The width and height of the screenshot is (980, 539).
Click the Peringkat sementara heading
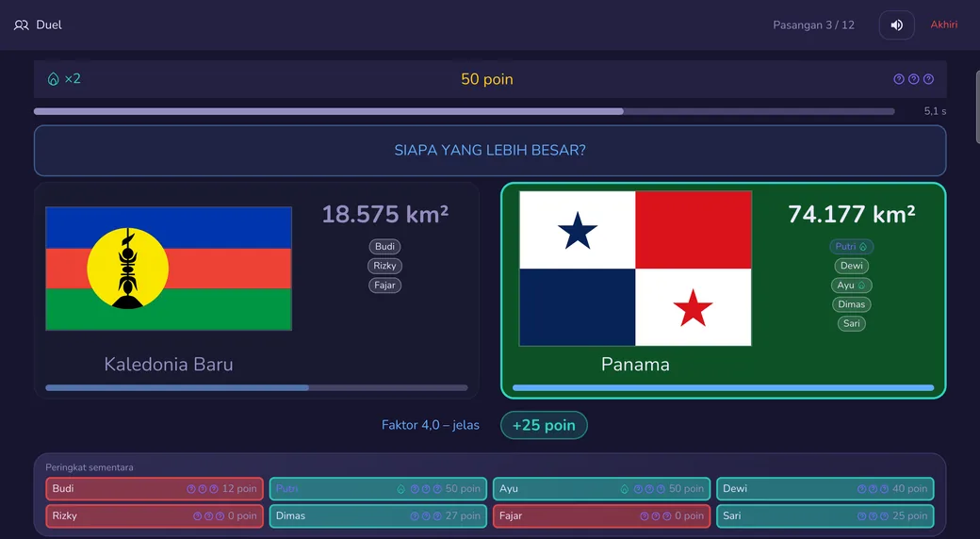pyautogui.click(x=90, y=467)
